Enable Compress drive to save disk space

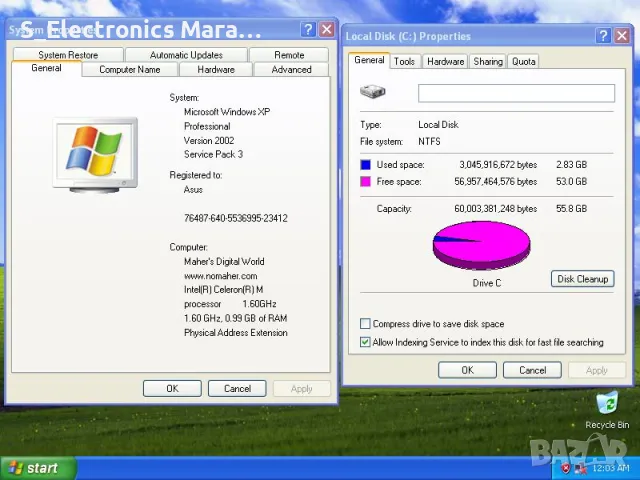point(365,324)
